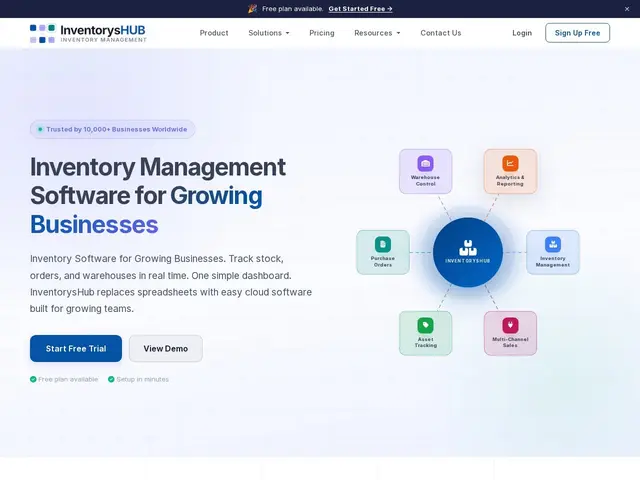Click the Asset Tracking icon card
The height and width of the screenshot is (480, 640).
click(x=425, y=333)
